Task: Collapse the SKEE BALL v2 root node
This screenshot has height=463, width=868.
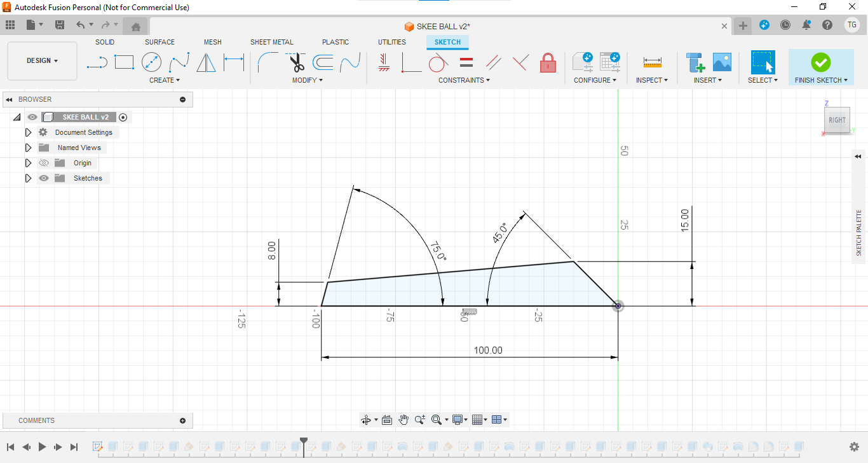Action: [x=17, y=117]
